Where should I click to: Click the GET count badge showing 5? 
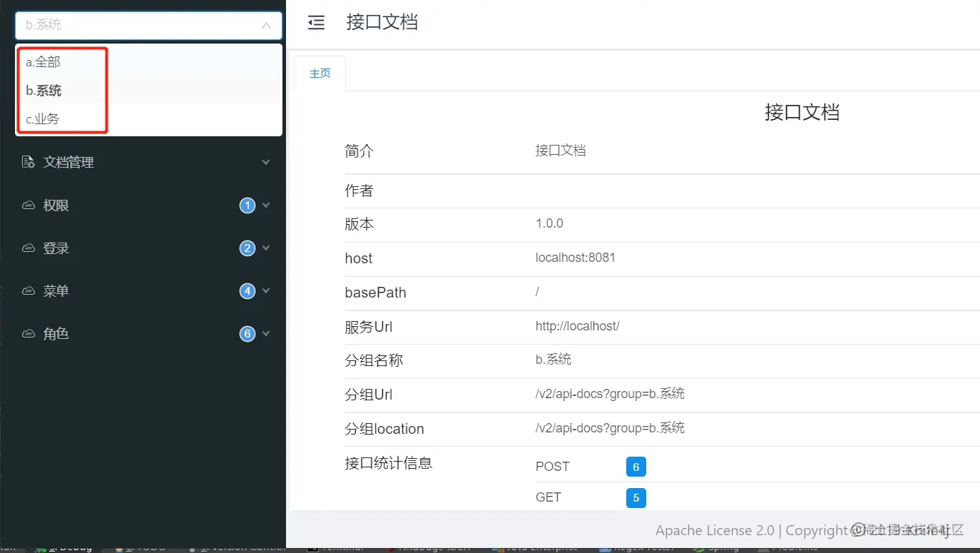pos(635,497)
